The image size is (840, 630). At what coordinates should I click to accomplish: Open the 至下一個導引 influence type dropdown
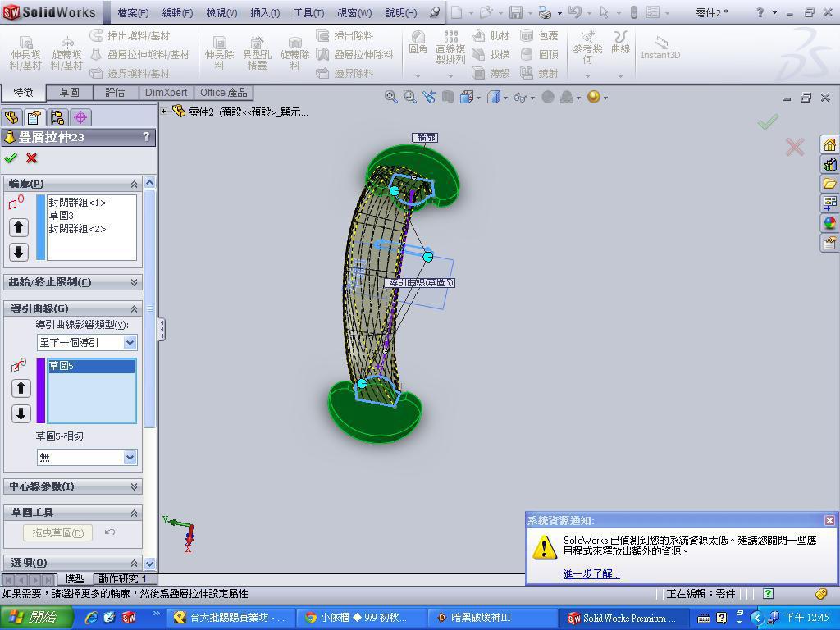point(86,342)
